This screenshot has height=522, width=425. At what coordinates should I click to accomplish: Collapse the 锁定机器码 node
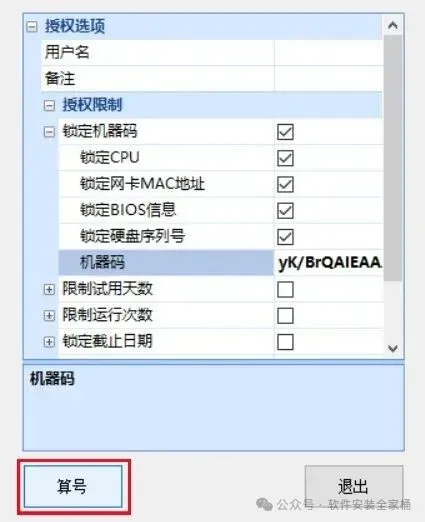(49, 132)
